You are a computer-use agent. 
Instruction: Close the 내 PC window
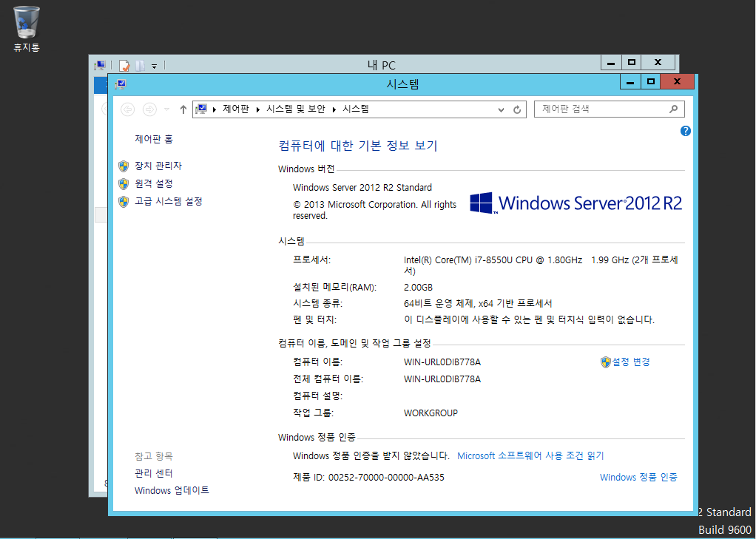[x=658, y=63]
